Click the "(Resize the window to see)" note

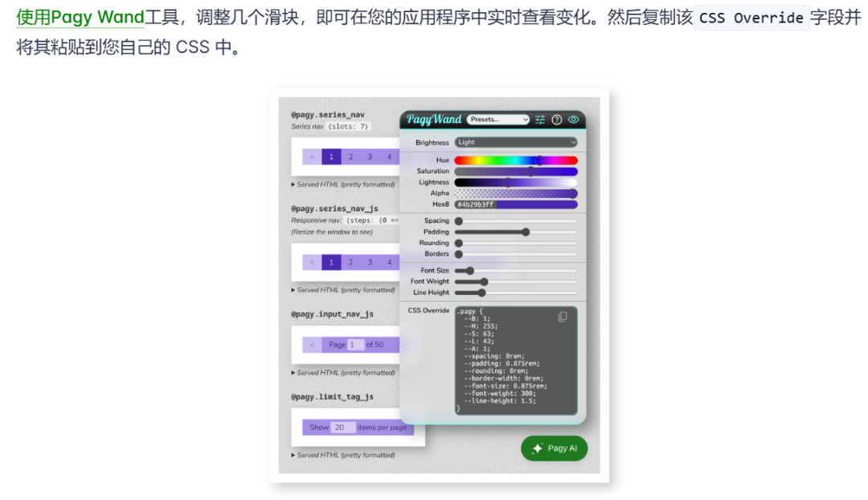click(332, 232)
